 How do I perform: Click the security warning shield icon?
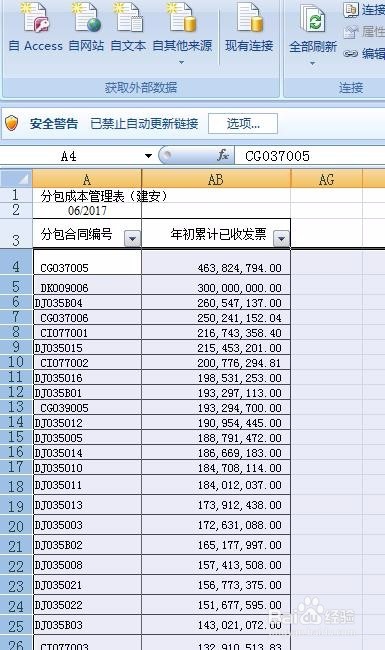12,123
